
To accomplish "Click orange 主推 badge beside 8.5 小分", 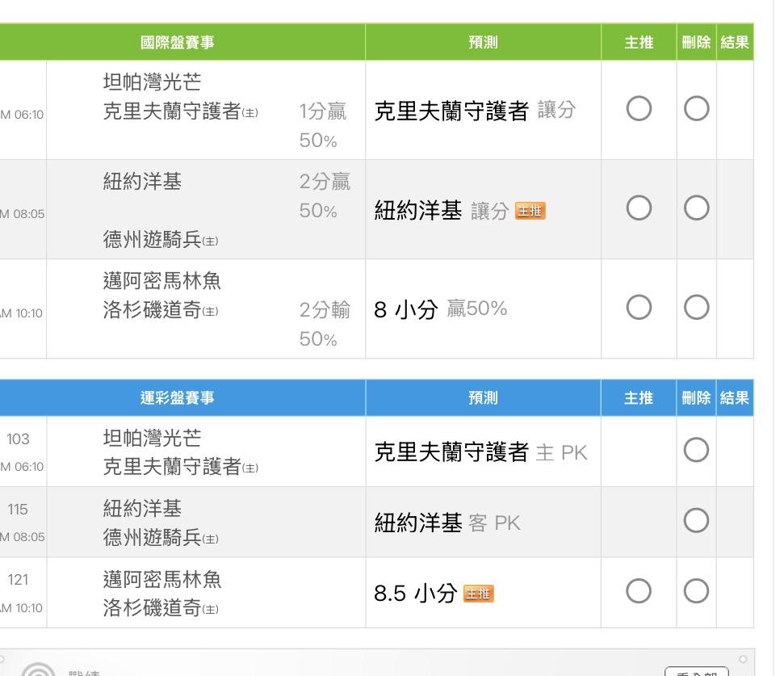I will coord(479,594).
